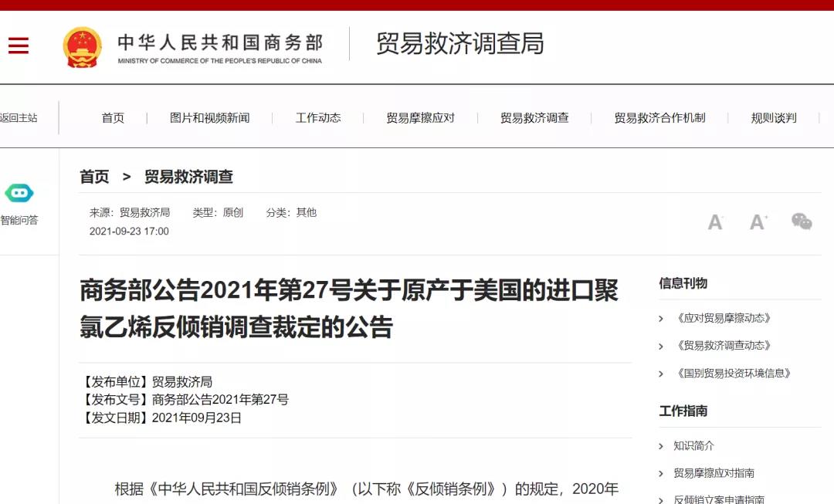Open the red hamburger menu

point(19,46)
